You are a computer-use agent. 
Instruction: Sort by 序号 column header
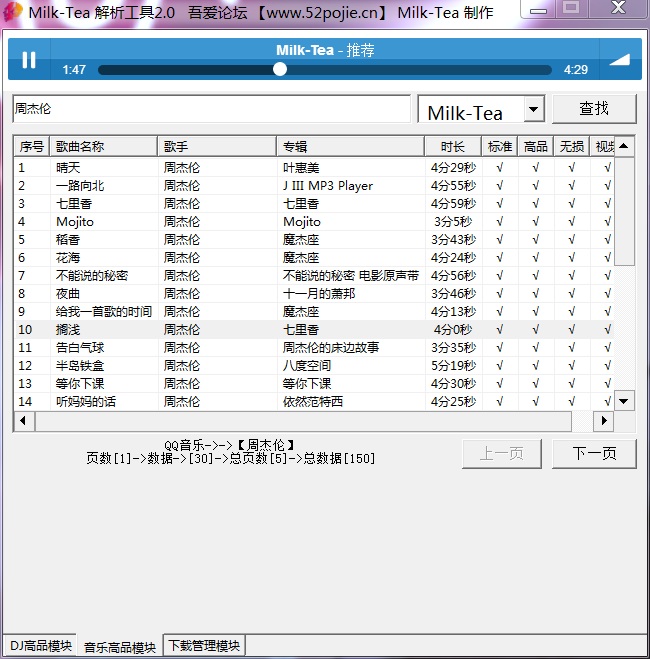pyautogui.click(x=32, y=147)
